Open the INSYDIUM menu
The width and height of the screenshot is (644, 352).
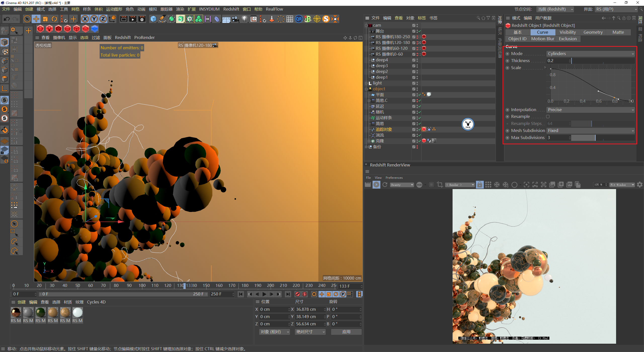click(x=209, y=9)
